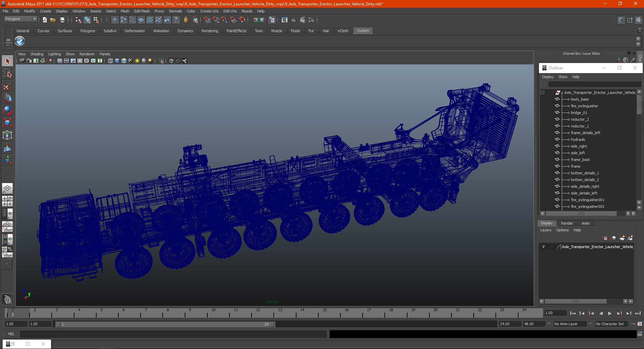Open the Render View window
Image resolution: width=644 pixels, height=349 pixels.
tap(284, 20)
